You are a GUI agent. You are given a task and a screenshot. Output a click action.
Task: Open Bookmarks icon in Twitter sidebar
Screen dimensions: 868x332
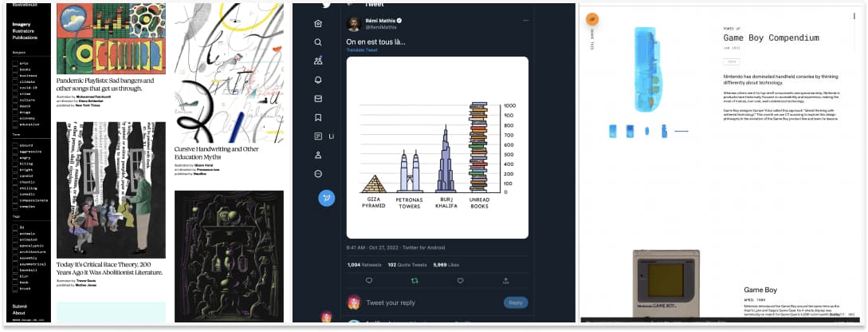pyautogui.click(x=318, y=117)
